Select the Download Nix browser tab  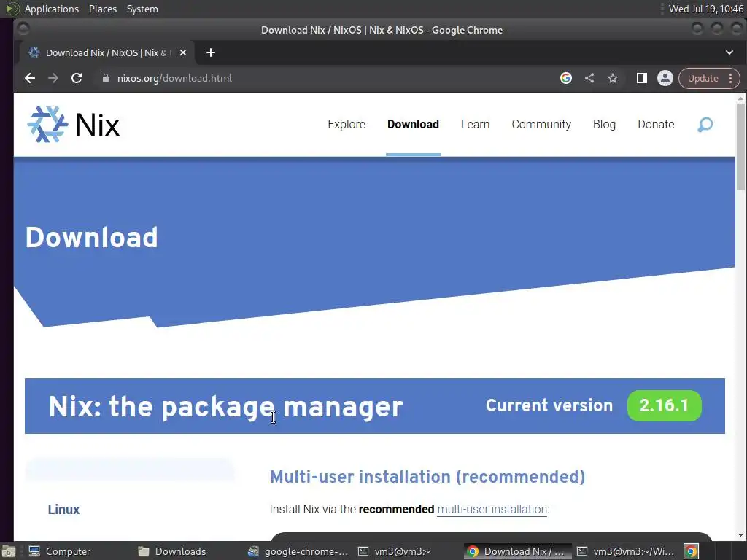click(x=107, y=52)
